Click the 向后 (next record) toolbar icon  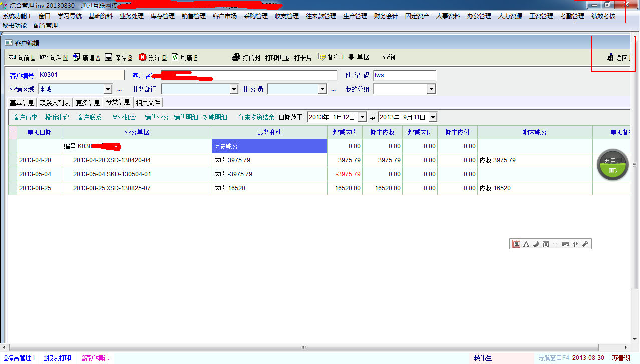44,57
